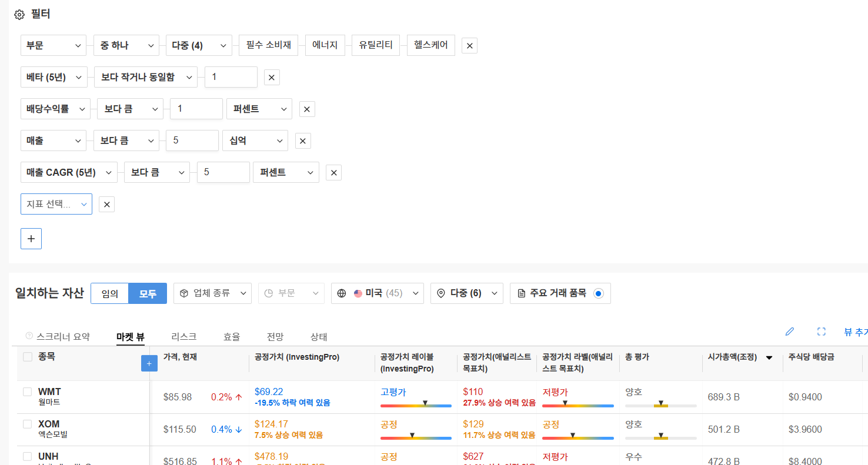This screenshot has width=868, height=465.
Task: Select the 임의 toggle option
Action: click(x=109, y=293)
